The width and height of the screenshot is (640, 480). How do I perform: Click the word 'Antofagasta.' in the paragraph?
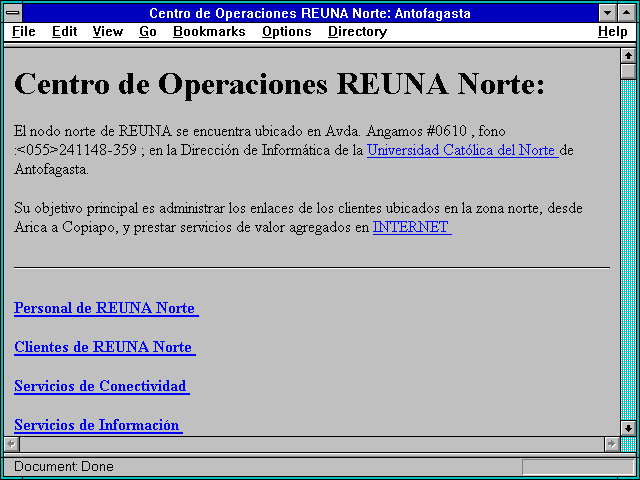[x=51, y=169]
